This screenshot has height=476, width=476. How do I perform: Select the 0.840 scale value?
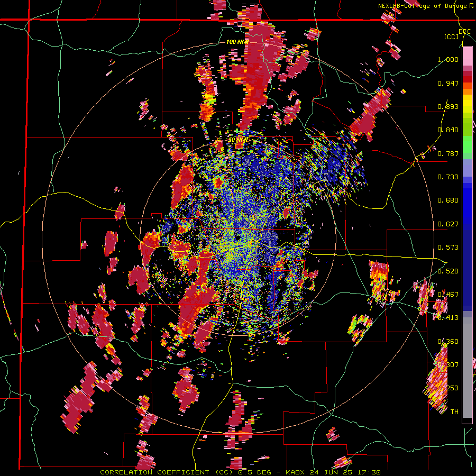(448, 130)
